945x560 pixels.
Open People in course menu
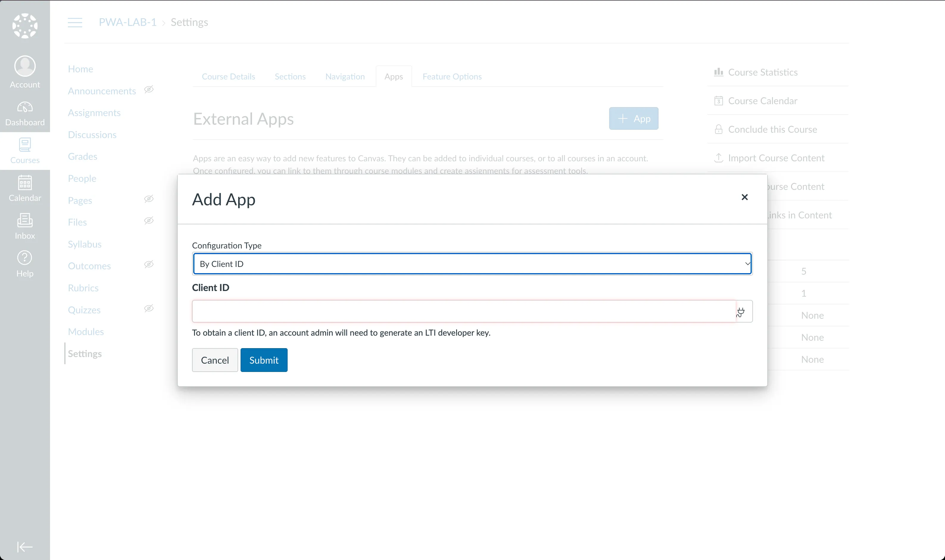[x=82, y=179]
